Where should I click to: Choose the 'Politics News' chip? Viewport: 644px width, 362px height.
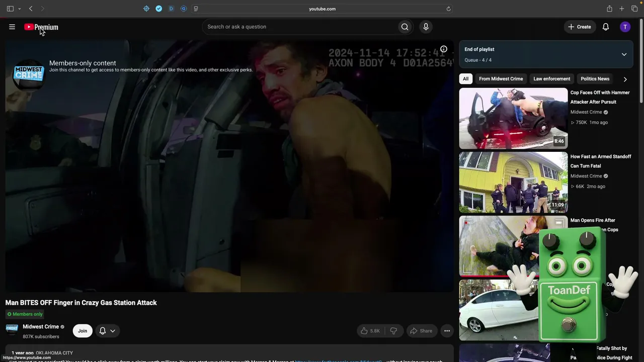pyautogui.click(x=595, y=79)
